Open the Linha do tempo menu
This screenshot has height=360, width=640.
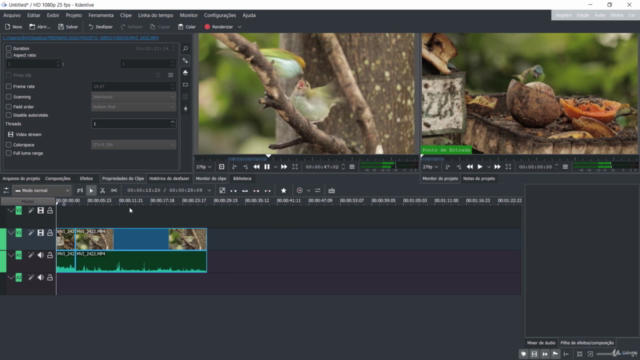pos(156,15)
